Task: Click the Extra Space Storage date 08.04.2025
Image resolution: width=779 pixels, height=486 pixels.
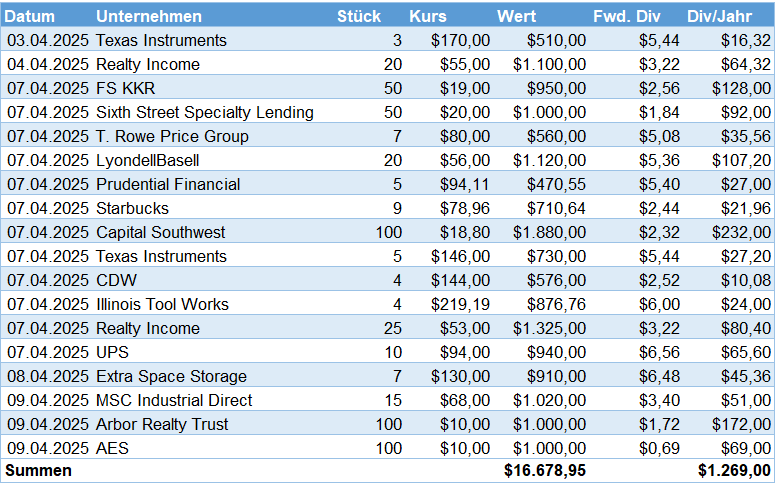Action: (48, 376)
